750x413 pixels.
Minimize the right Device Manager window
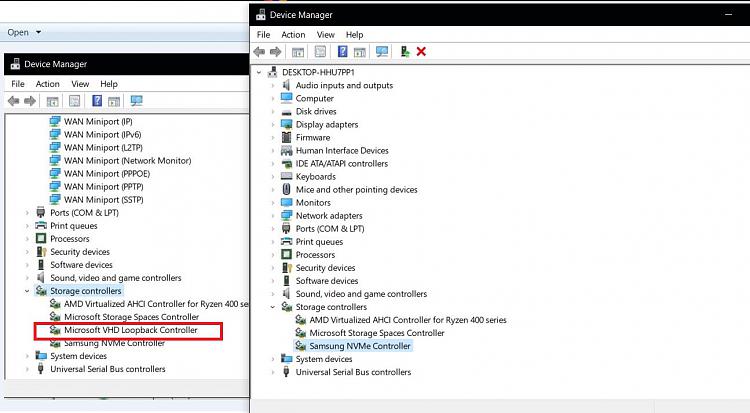(728, 14)
